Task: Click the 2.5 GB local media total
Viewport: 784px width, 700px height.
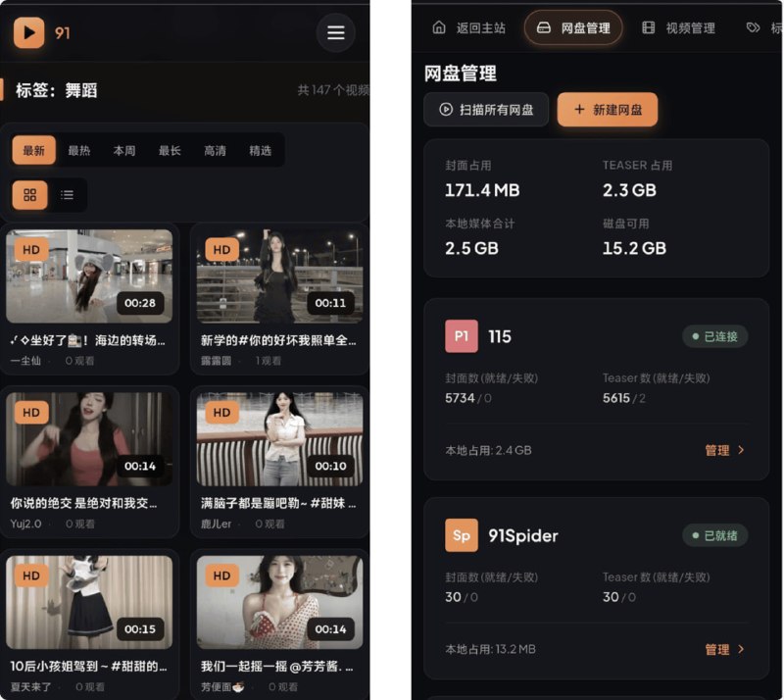Action: coord(471,248)
